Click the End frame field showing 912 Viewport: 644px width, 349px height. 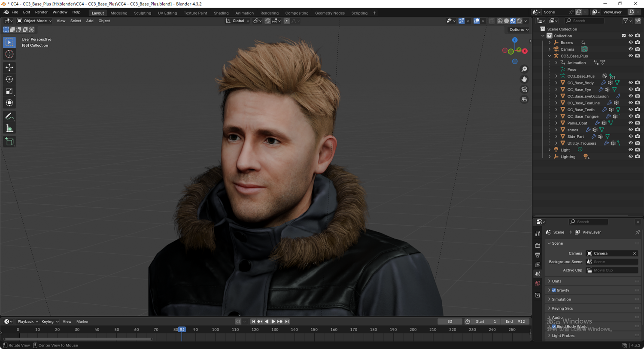(515, 322)
